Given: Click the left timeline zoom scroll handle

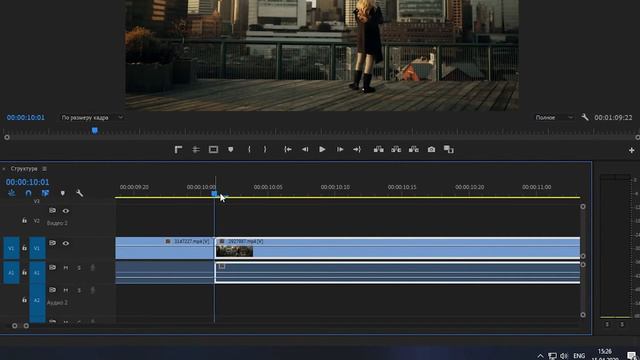Looking at the screenshot, I should 15,326.
